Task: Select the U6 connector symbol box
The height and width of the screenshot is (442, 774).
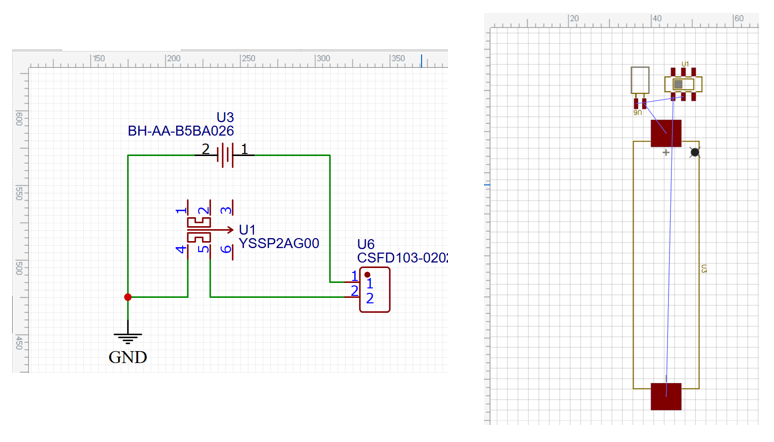Action: pyautogui.click(x=375, y=290)
